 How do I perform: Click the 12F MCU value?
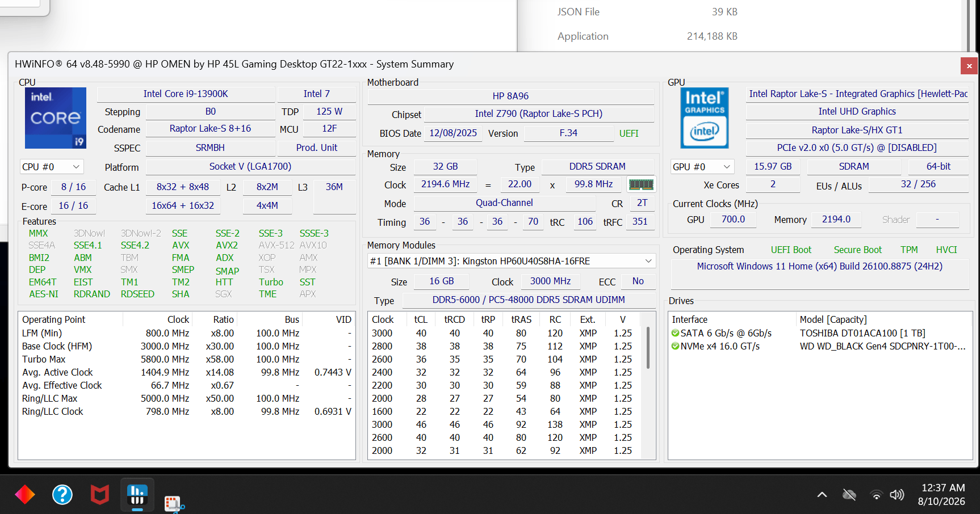tap(329, 129)
